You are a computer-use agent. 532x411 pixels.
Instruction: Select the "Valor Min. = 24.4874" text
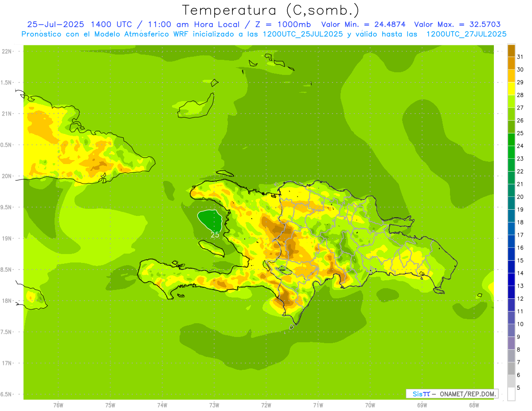(x=364, y=24)
